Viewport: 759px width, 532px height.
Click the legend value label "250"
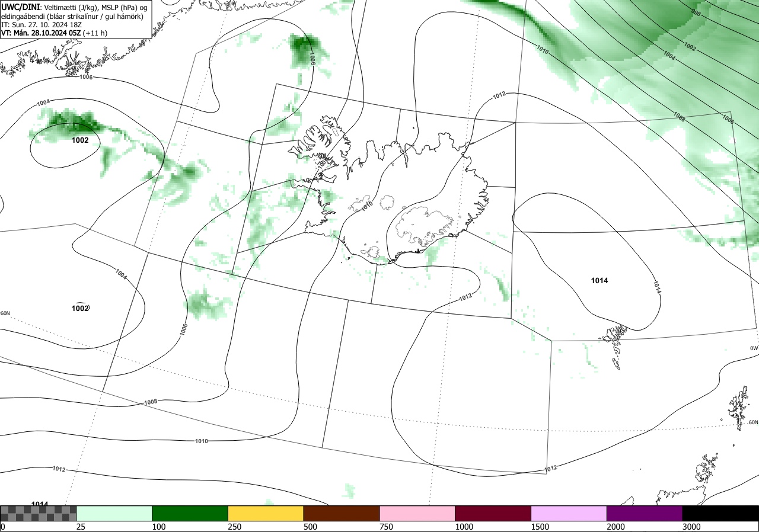pyautogui.click(x=235, y=527)
